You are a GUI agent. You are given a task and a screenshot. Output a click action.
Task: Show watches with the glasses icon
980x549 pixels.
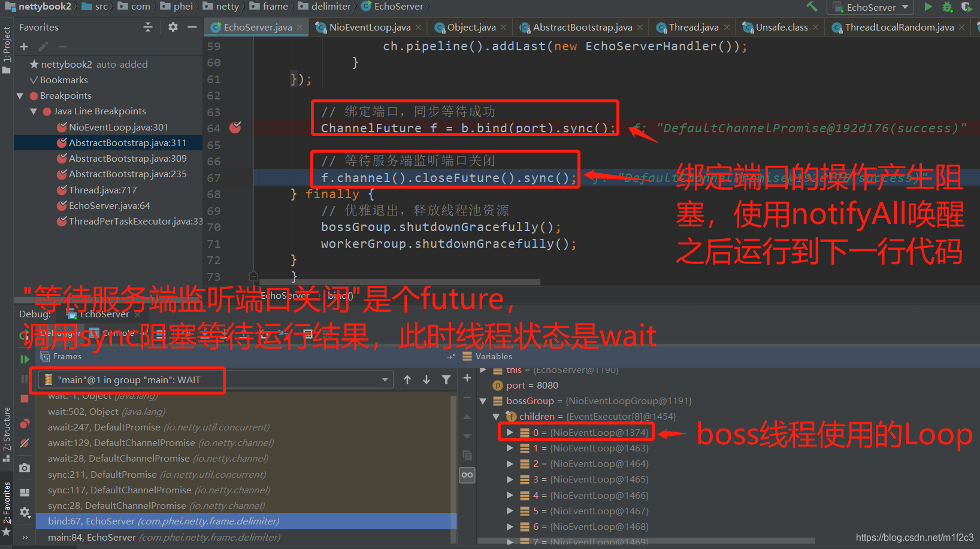[x=467, y=475]
